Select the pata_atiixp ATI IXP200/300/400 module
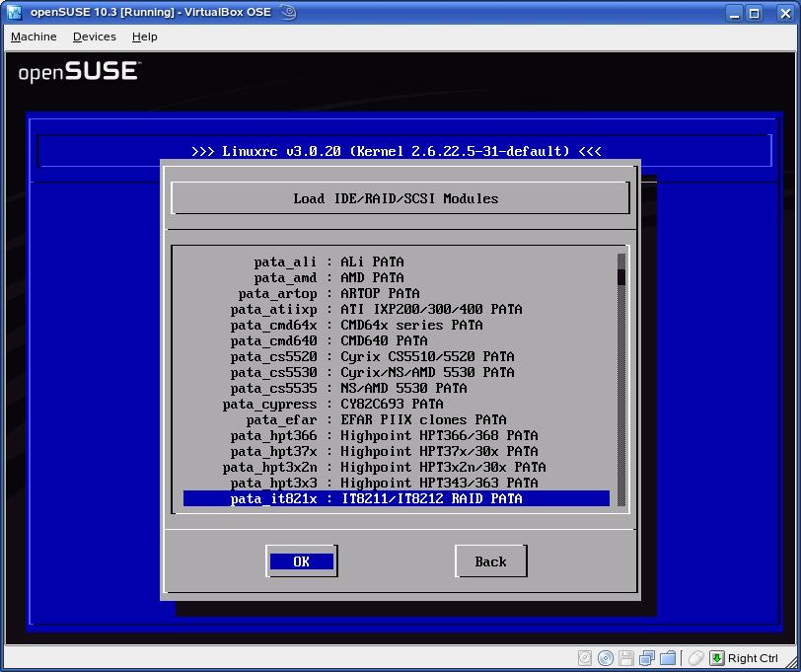This screenshot has height=672, width=801. (397, 309)
